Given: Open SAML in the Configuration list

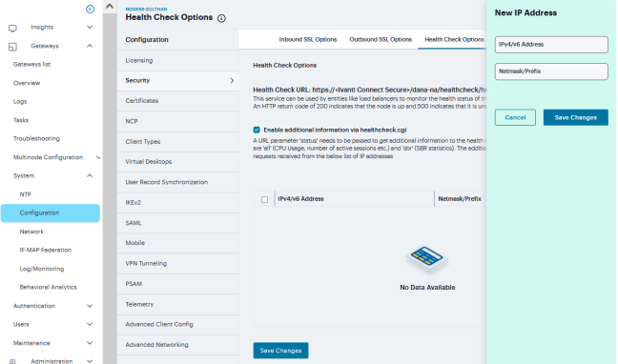Looking at the screenshot, I should tap(177, 223).
